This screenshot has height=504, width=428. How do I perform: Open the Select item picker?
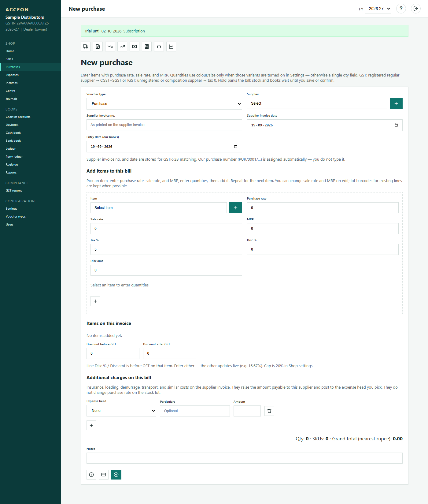pos(159,208)
